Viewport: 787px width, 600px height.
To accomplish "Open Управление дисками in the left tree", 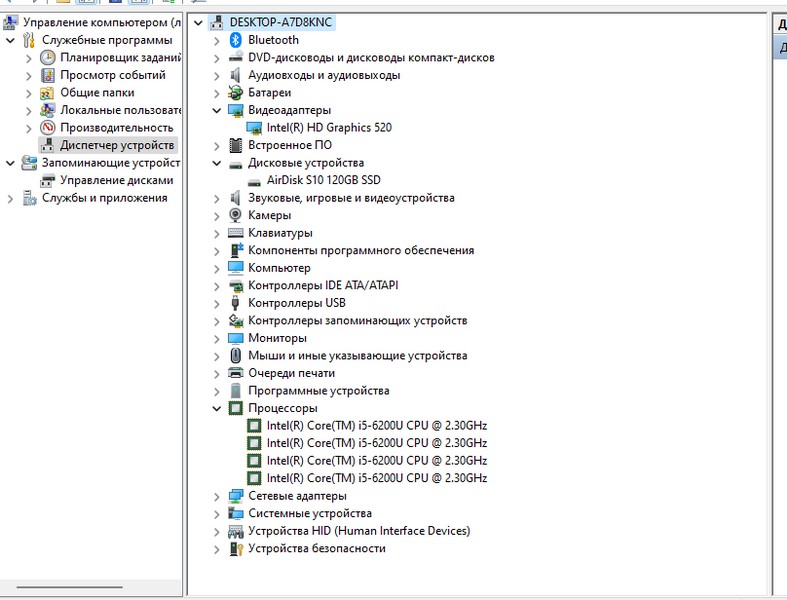I will click(x=116, y=180).
